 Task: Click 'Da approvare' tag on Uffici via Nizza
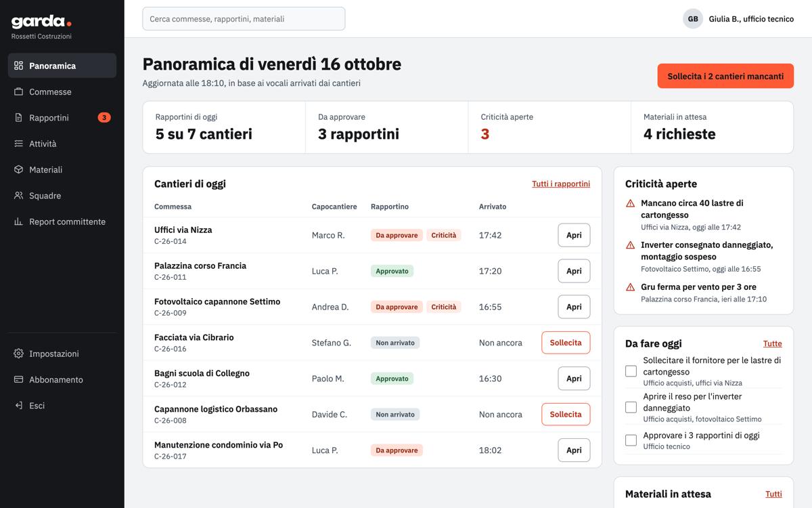[397, 235]
